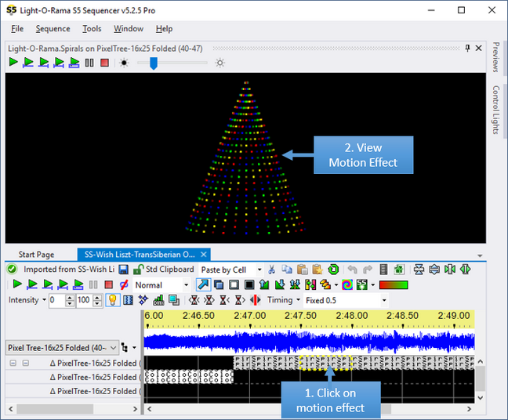This screenshot has height=420, width=508.
Task: Click the rainbow swirl motion effect icon
Action: coord(347,285)
